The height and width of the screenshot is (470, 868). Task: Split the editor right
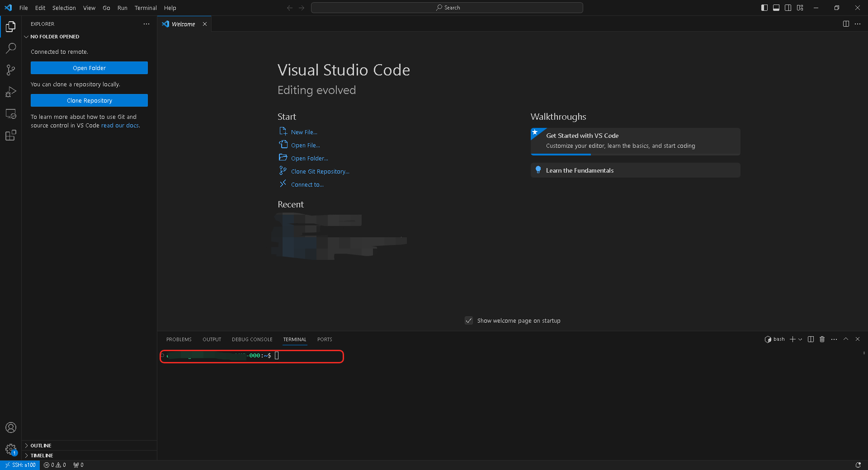pos(846,24)
